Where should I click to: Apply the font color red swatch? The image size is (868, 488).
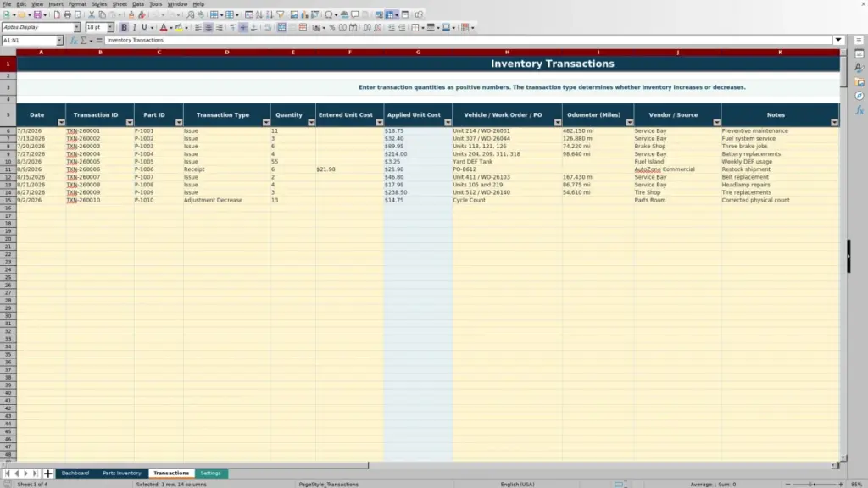pyautogui.click(x=164, y=27)
